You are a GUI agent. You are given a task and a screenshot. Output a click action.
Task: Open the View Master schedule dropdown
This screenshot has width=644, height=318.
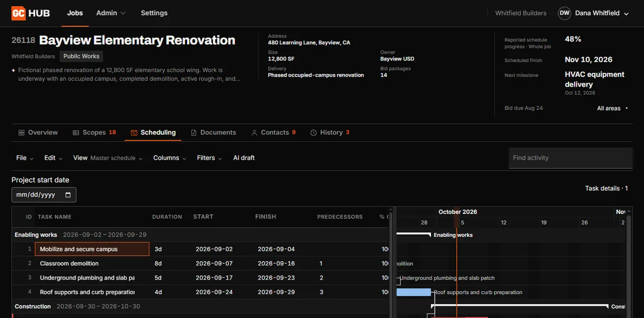108,158
